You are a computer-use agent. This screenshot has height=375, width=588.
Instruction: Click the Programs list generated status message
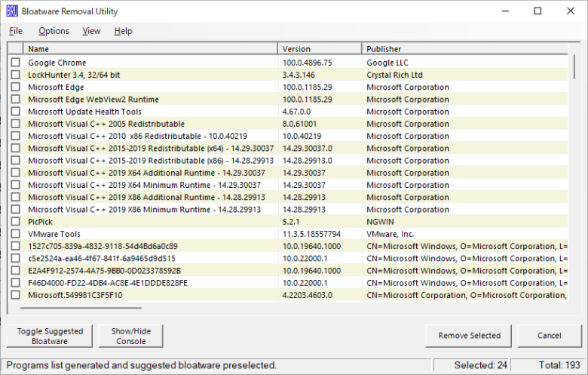pos(141,365)
